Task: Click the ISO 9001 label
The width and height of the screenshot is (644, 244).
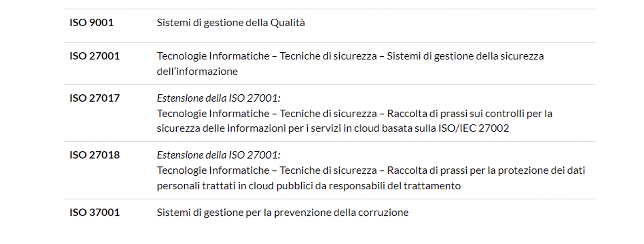Action: click(91, 23)
